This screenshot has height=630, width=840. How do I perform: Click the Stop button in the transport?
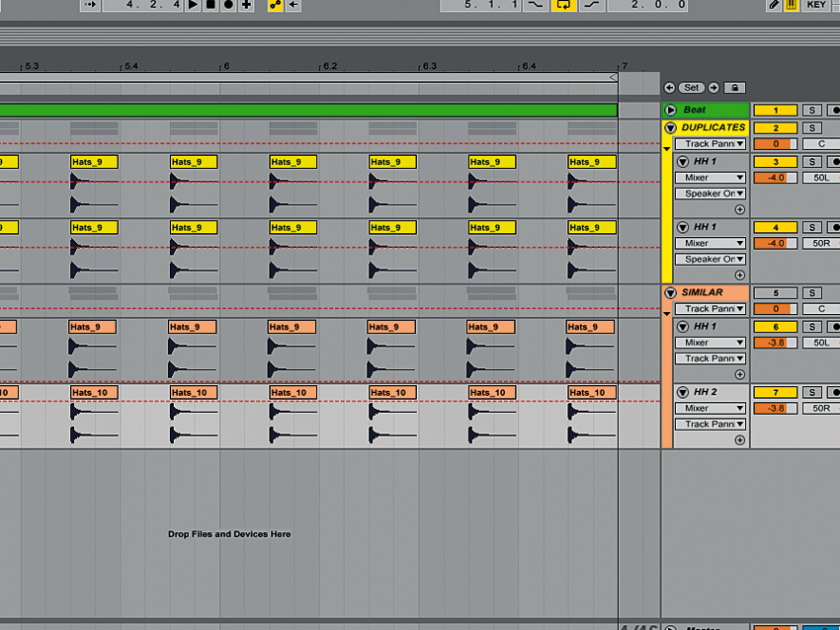tap(210, 5)
